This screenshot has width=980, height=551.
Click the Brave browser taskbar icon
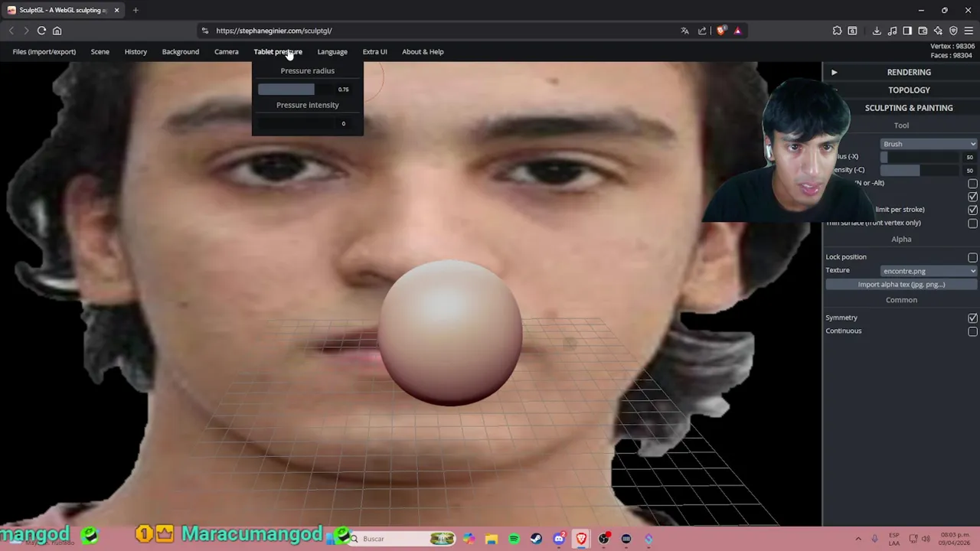581,539
